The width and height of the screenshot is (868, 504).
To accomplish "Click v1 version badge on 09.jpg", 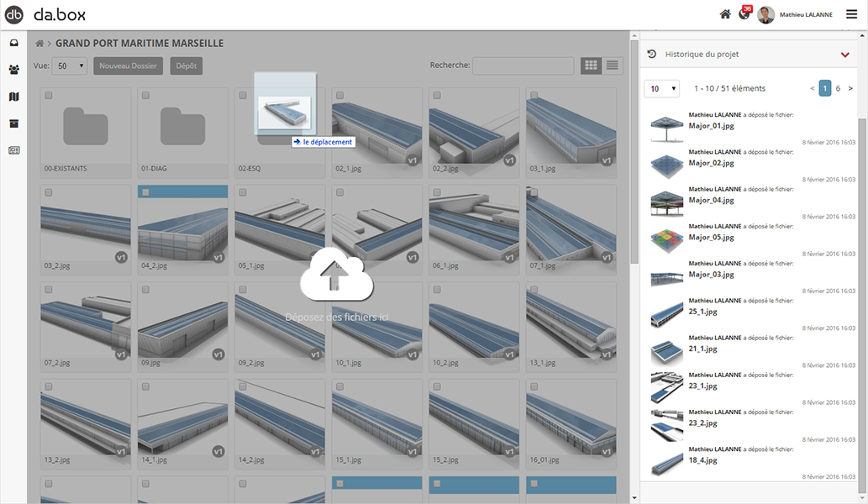I will coord(218,354).
